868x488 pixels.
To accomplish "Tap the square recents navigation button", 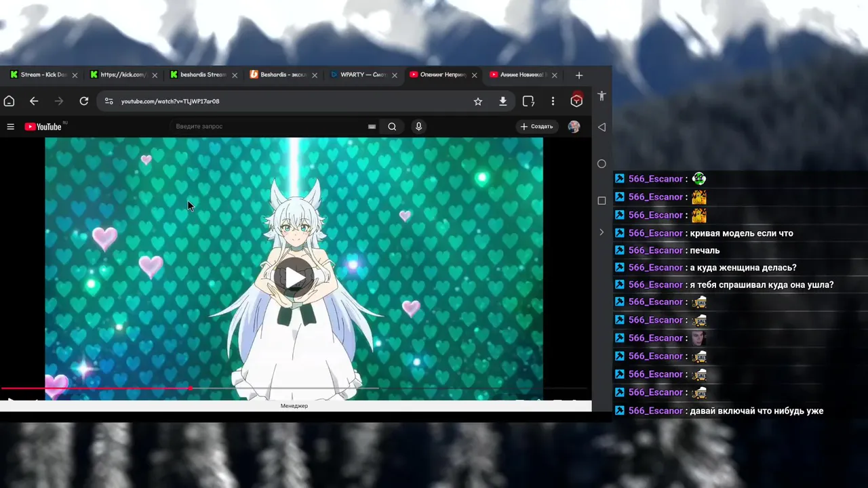I will point(601,201).
